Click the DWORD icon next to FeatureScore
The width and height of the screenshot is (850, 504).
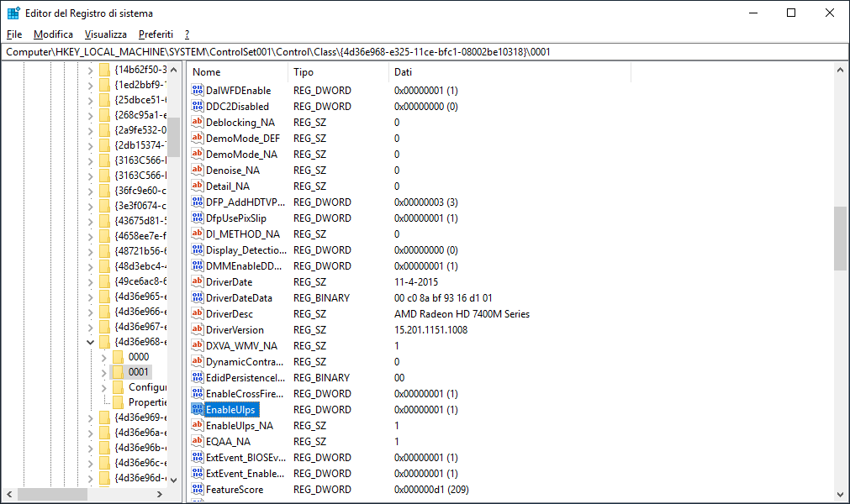pos(197,489)
